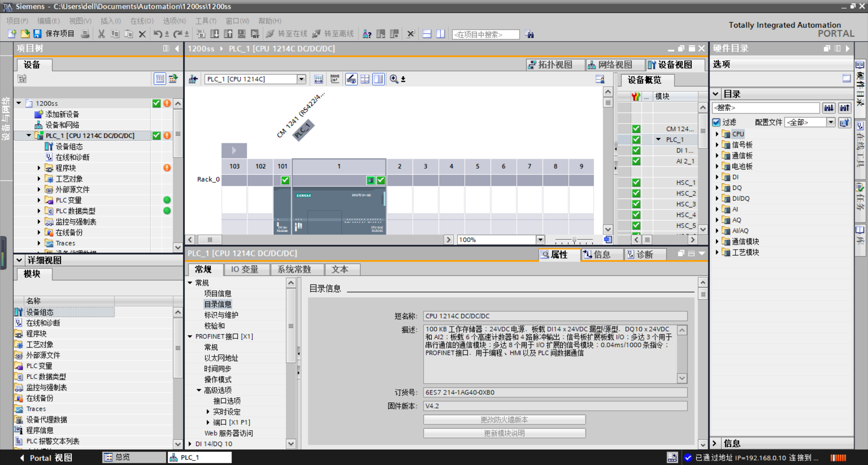Viewport: 868px width, 465px height.
Task: Open the PLC_1 device selector dropdown
Action: click(301, 79)
